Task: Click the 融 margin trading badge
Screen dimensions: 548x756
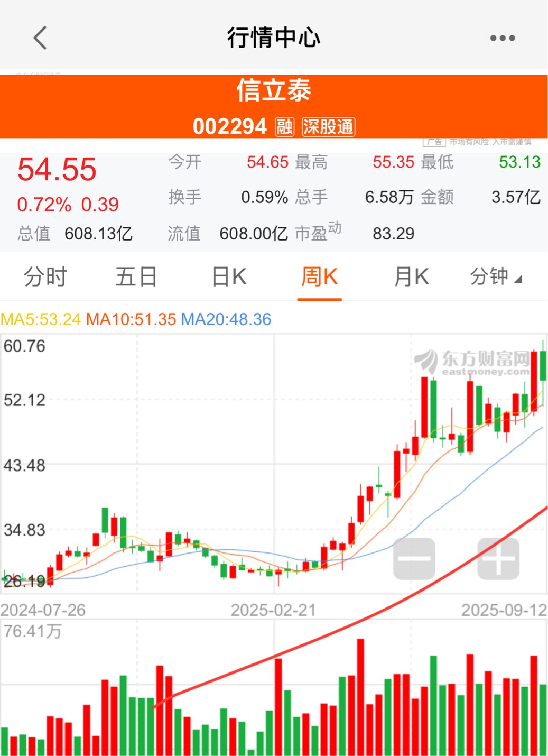Action: 284,127
